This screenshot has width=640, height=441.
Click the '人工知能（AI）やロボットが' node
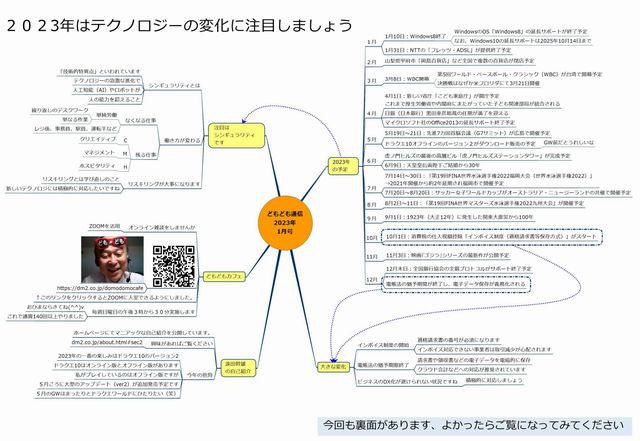(107, 89)
